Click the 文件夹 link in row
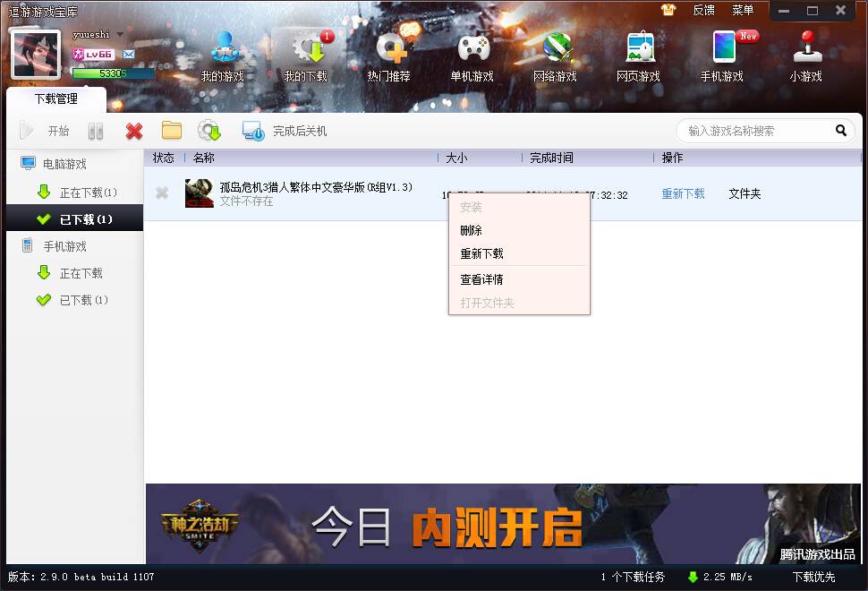 click(745, 193)
